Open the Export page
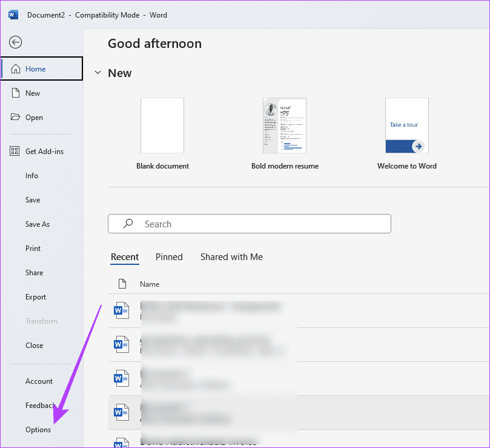Screen dimensions: 490x448 pos(42,297)
